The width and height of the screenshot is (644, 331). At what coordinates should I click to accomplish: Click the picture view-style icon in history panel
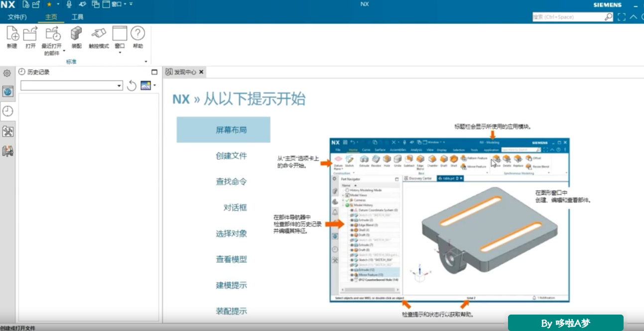point(145,86)
